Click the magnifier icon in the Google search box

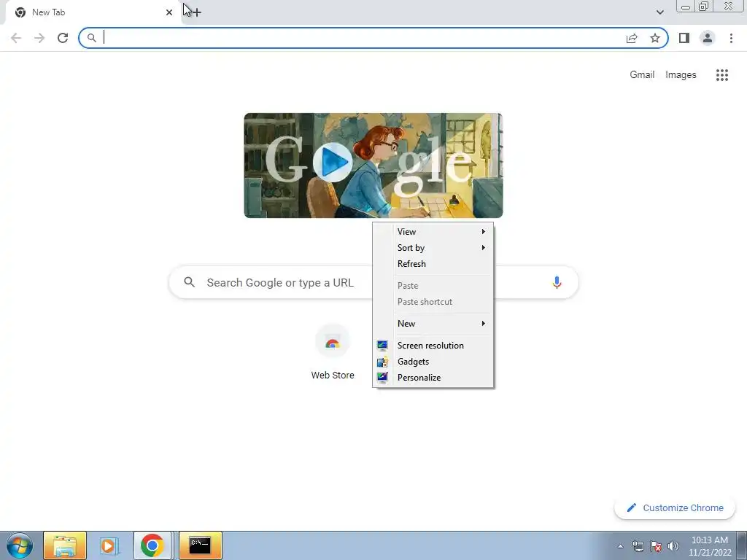pos(189,282)
